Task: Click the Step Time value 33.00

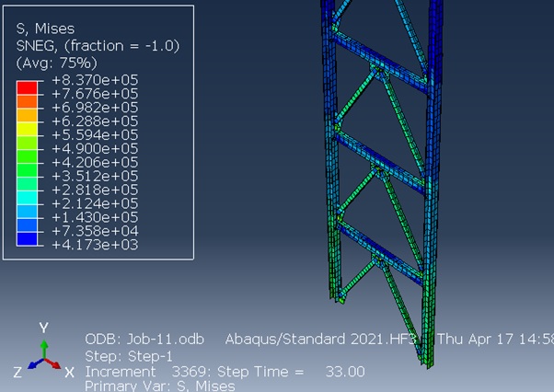Action: point(345,371)
